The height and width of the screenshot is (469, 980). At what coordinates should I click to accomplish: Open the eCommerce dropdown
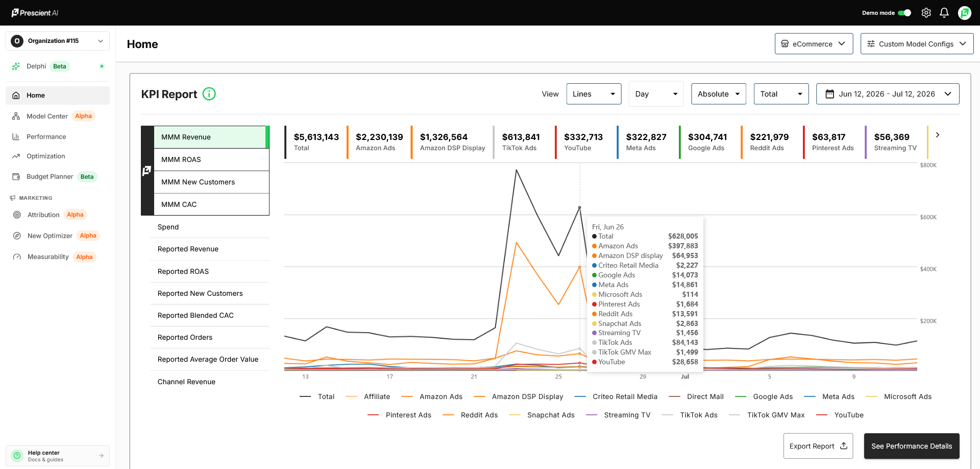click(x=814, y=44)
